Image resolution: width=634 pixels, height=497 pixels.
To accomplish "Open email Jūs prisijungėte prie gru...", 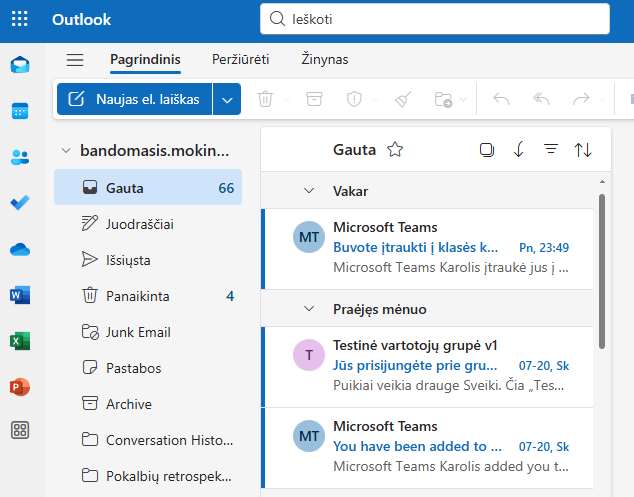I will (x=428, y=367).
